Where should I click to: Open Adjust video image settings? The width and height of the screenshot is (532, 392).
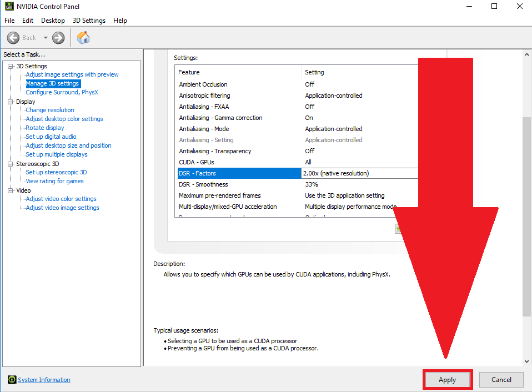pos(62,208)
